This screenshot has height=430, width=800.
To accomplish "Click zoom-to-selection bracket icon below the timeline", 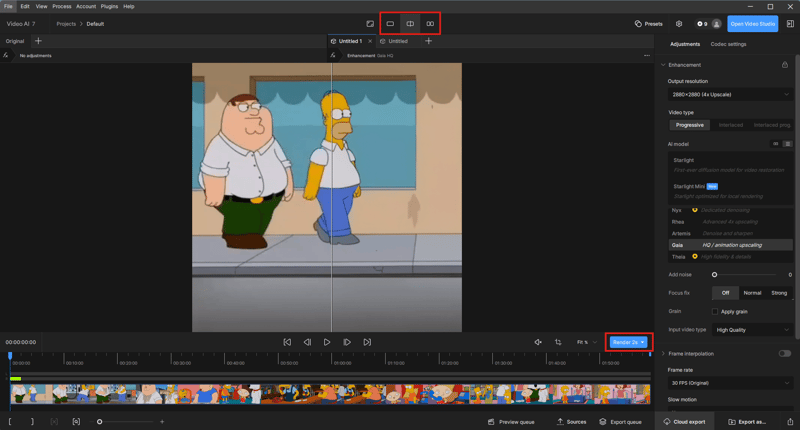I will coord(76,422).
